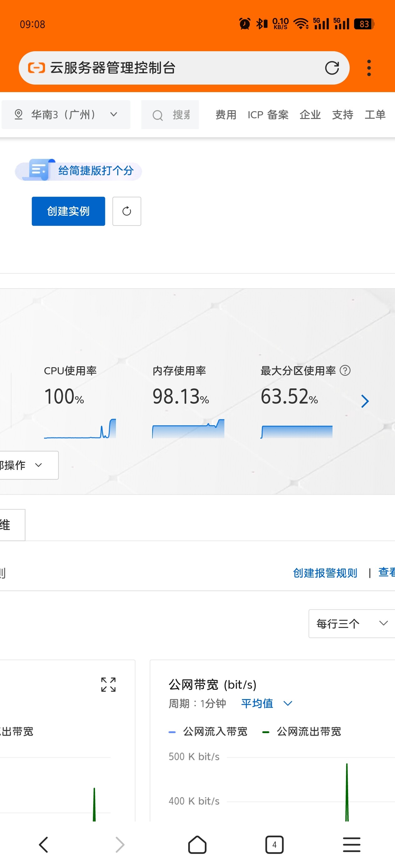
Task: Toggle the 公网流出带宽 legend series
Action: pyautogui.click(x=302, y=732)
